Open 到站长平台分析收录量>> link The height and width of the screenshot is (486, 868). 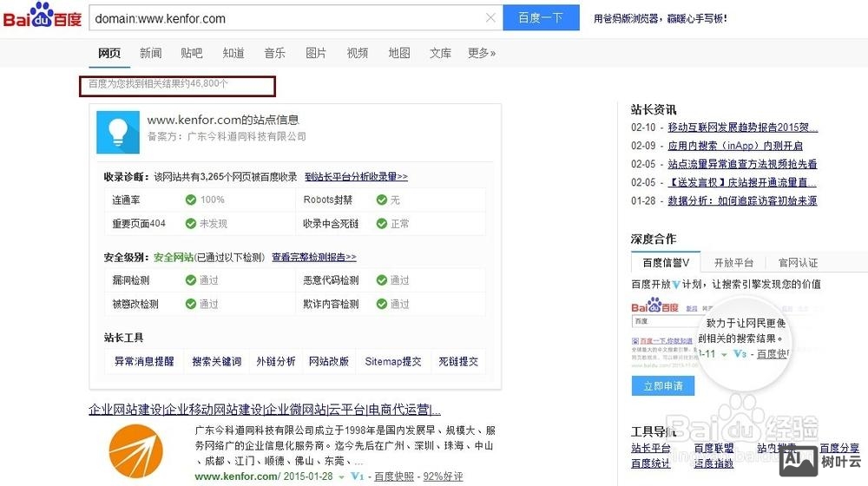click(356, 176)
